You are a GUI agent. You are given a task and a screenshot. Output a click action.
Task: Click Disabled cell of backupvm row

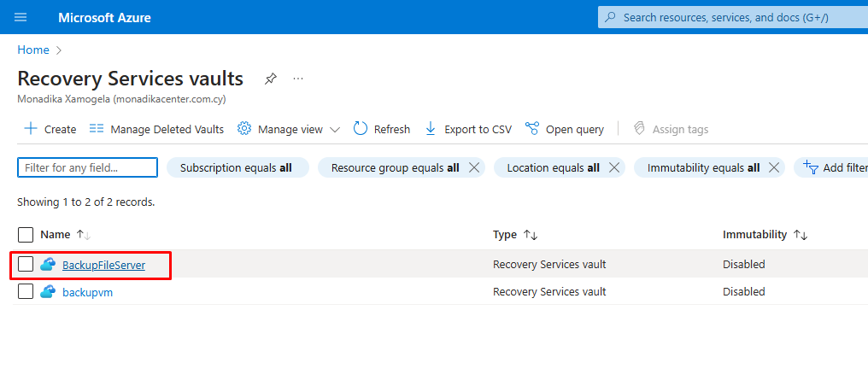[743, 292]
